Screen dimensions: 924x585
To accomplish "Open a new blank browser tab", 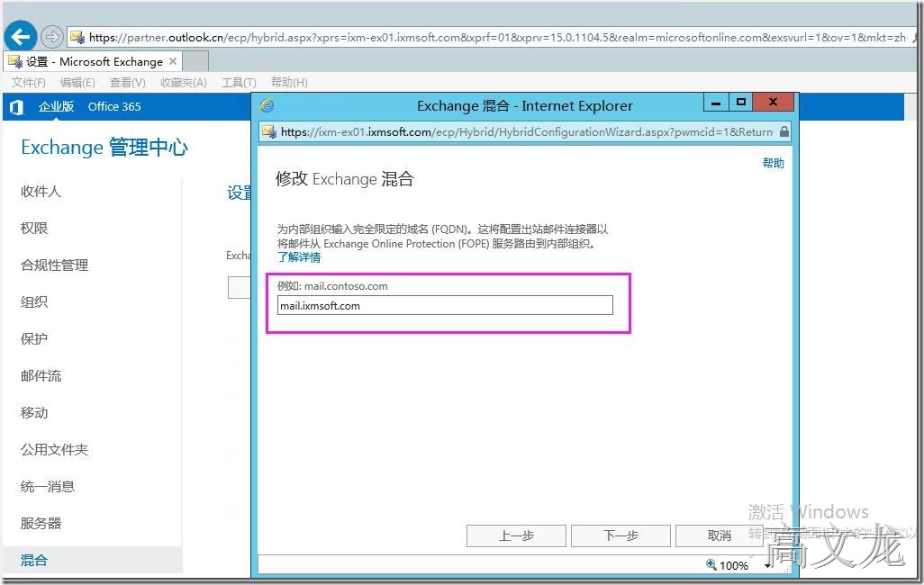I will [195, 61].
